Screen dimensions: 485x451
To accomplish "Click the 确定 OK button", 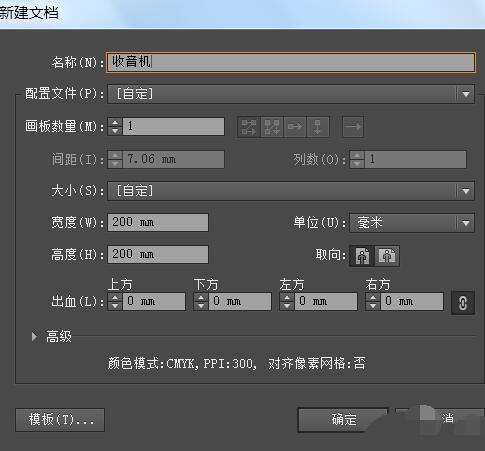I will tap(343, 420).
